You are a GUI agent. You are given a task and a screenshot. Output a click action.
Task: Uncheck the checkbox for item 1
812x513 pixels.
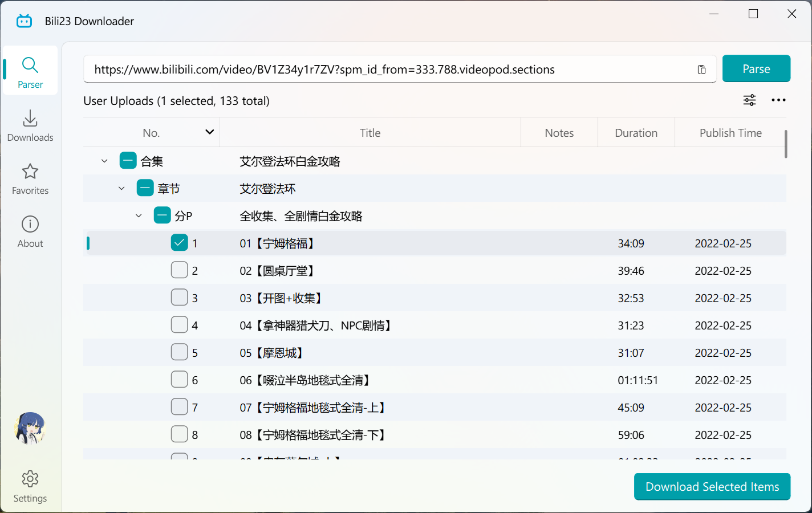tap(180, 243)
